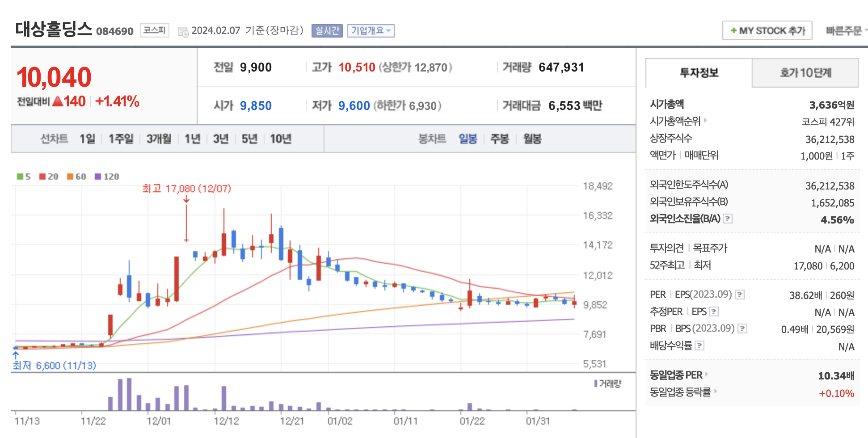This screenshot has width=868, height=438.
Task: Click the 대상홀딩스 stock name heading
Action: (x=54, y=29)
